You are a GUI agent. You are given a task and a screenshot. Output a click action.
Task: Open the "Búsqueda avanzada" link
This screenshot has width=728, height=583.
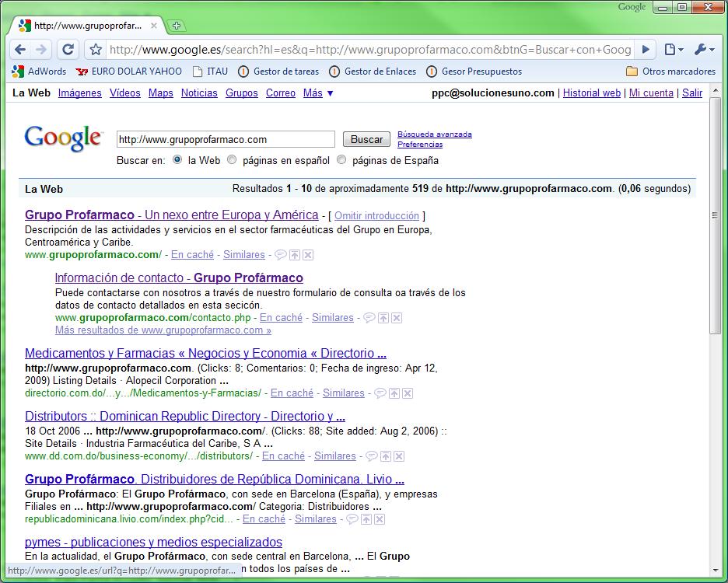tap(435, 134)
